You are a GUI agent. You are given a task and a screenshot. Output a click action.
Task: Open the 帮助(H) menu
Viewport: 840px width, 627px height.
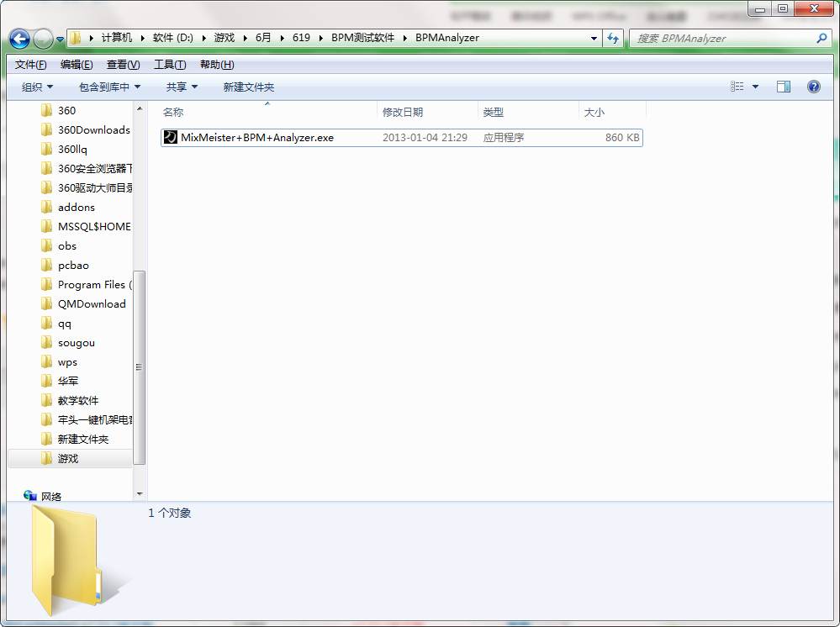pyautogui.click(x=217, y=65)
